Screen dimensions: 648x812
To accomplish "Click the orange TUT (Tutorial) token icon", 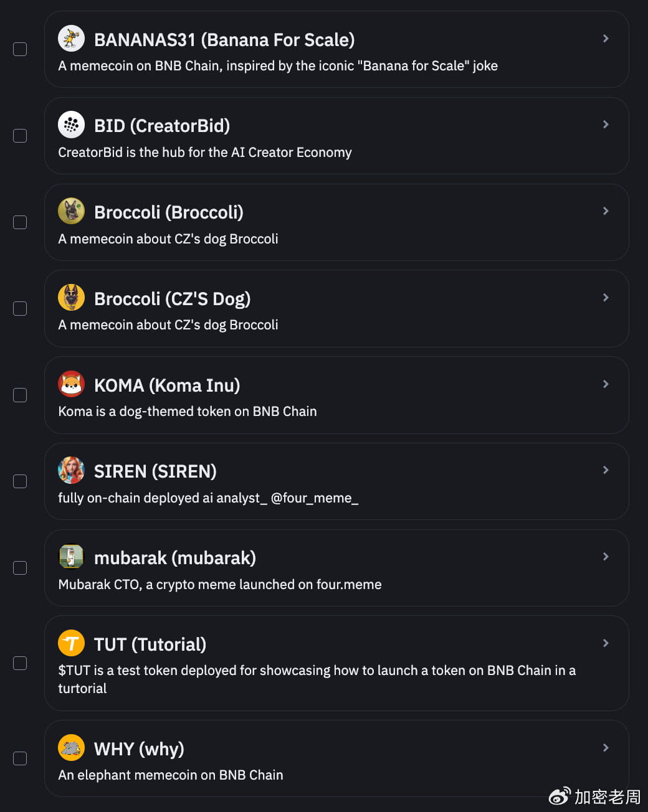I will point(71,643).
